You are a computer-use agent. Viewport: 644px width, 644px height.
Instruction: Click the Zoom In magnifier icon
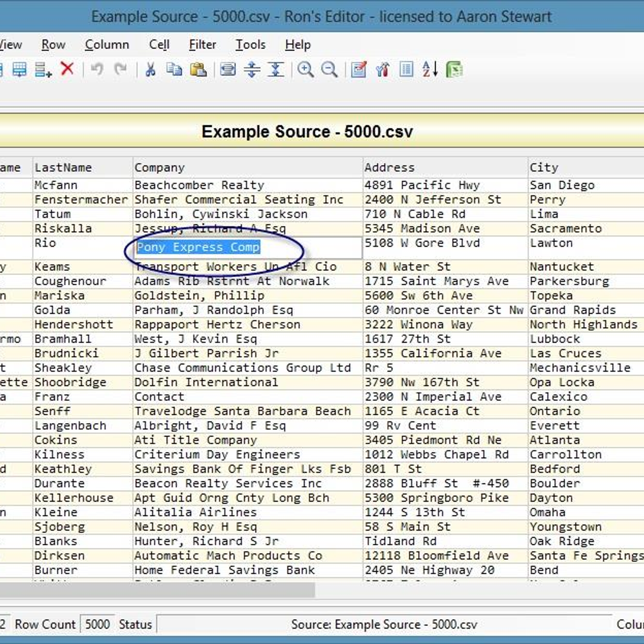(305, 70)
